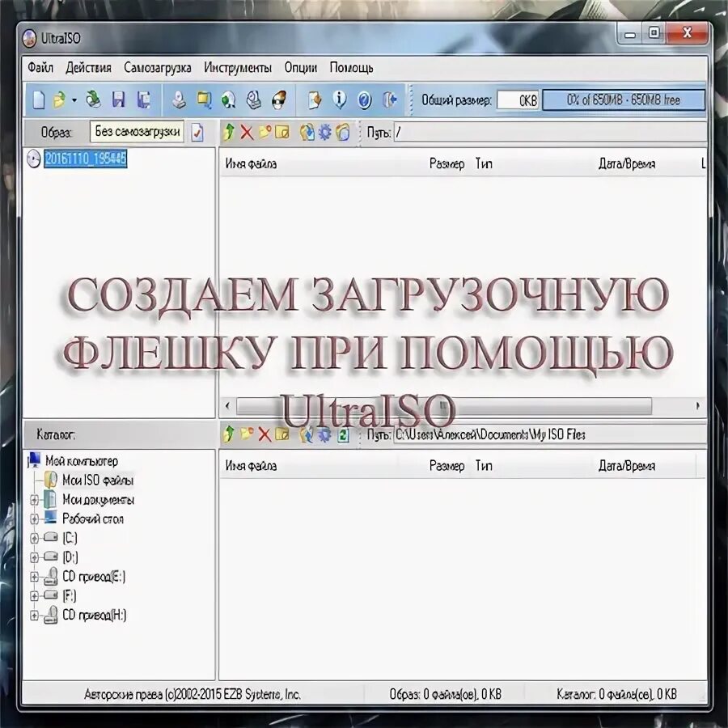The image size is (728, 728).
Task: Sort lower pane by Тип column
Action: pos(484,466)
